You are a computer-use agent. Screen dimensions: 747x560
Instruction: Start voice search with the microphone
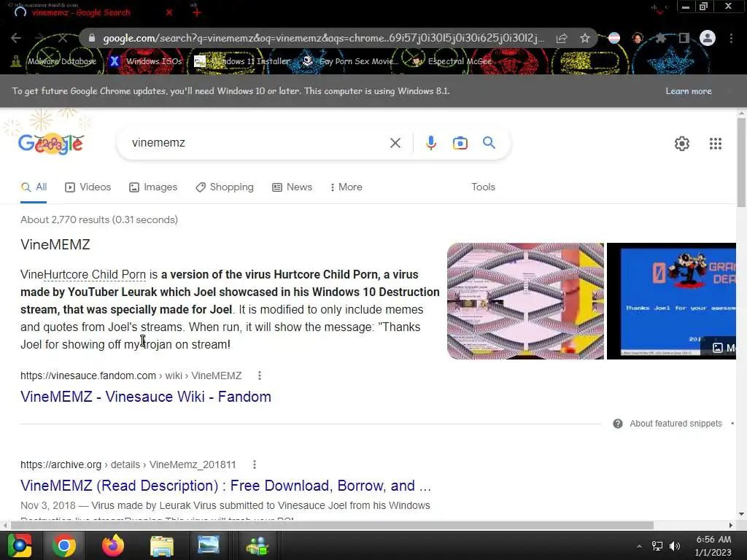430,143
